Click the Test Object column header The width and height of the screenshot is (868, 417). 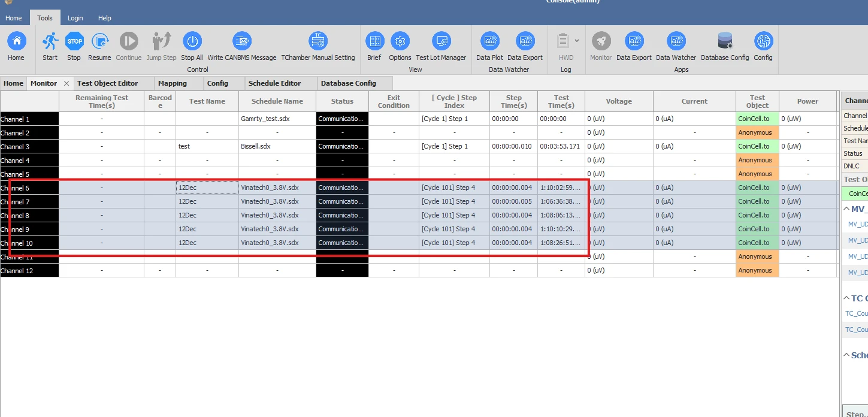coord(757,101)
